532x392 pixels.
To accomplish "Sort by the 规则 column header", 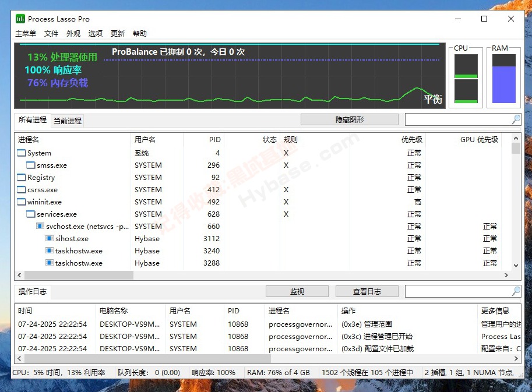I will (x=315, y=139).
